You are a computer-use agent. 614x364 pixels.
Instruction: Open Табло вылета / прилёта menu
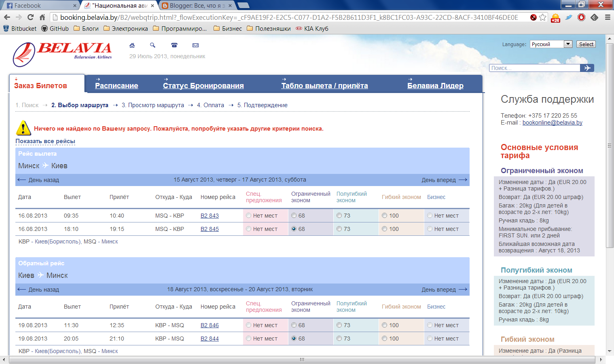(x=325, y=86)
